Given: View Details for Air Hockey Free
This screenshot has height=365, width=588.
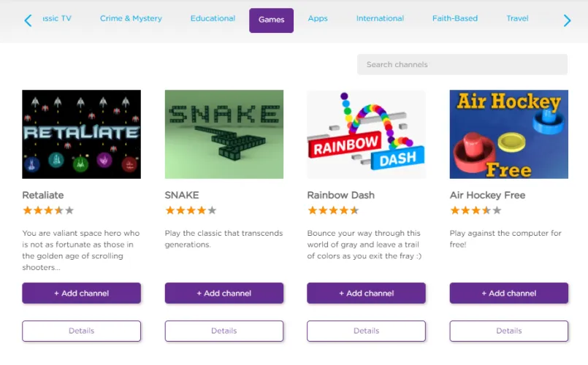Looking at the screenshot, I should 508,331.
